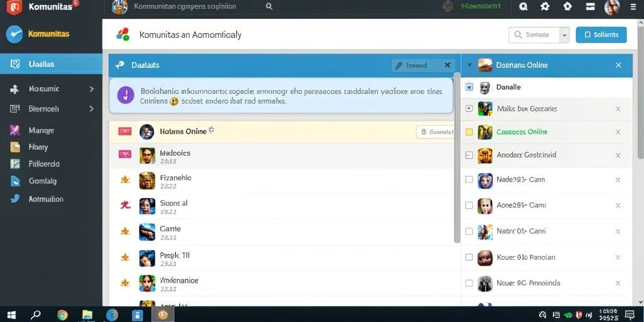Open the Manage sidebar icon

(x=15, y=130)
